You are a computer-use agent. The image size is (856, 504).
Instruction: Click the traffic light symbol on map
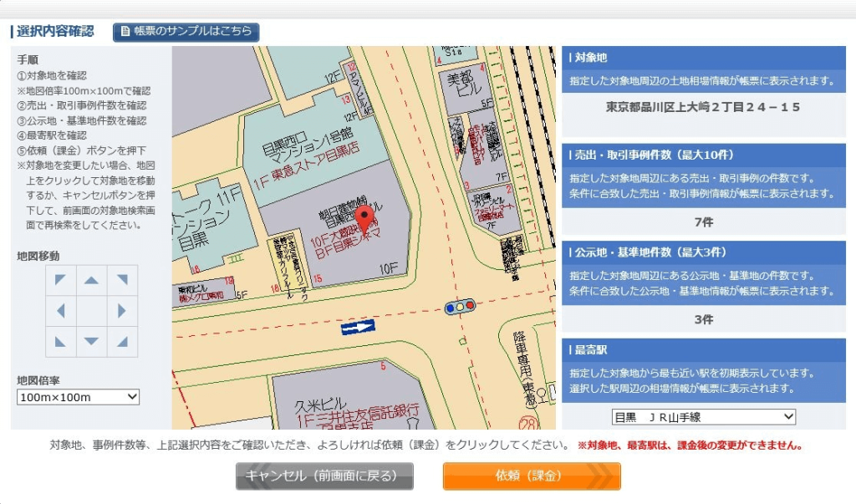460,307
